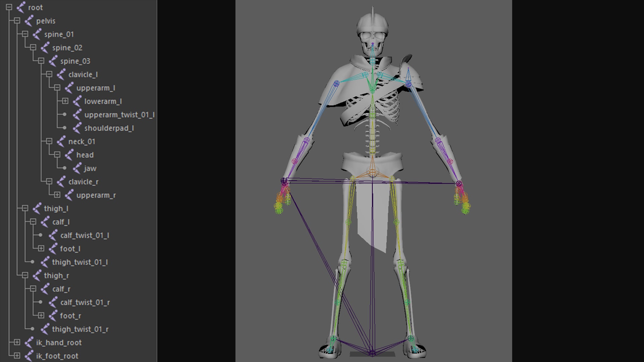This screenshot has height=362, width=644.
Task: Click the joint icon beside calf_twist_01_l
Action: point(53,235)
